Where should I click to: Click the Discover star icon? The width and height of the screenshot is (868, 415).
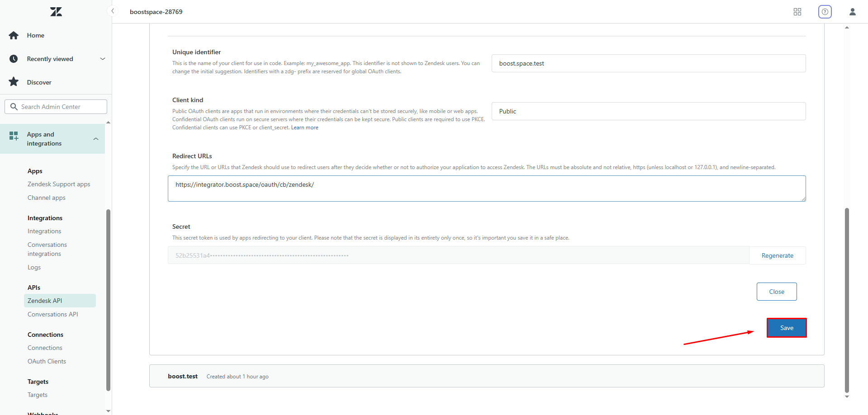coord(14,82)
